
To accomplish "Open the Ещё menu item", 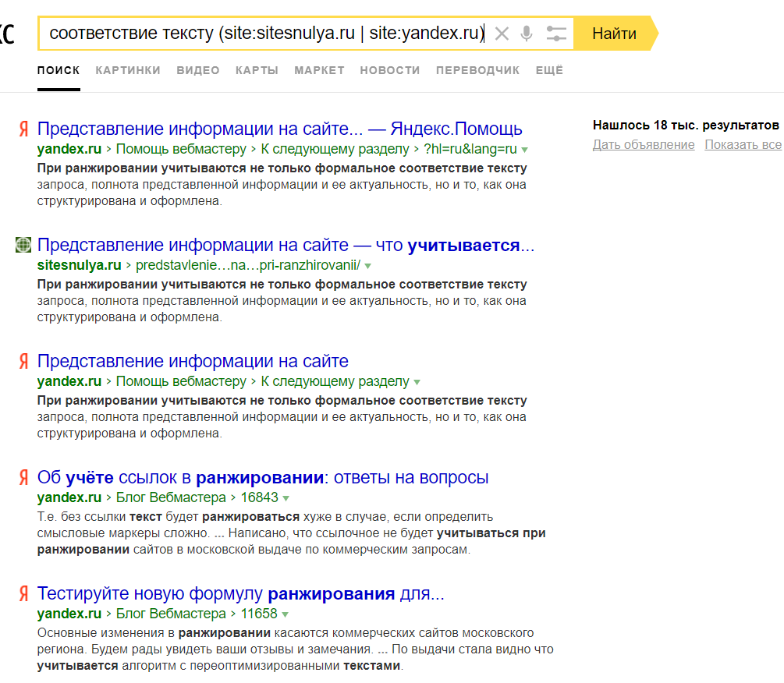I will [x=549, y=70].
